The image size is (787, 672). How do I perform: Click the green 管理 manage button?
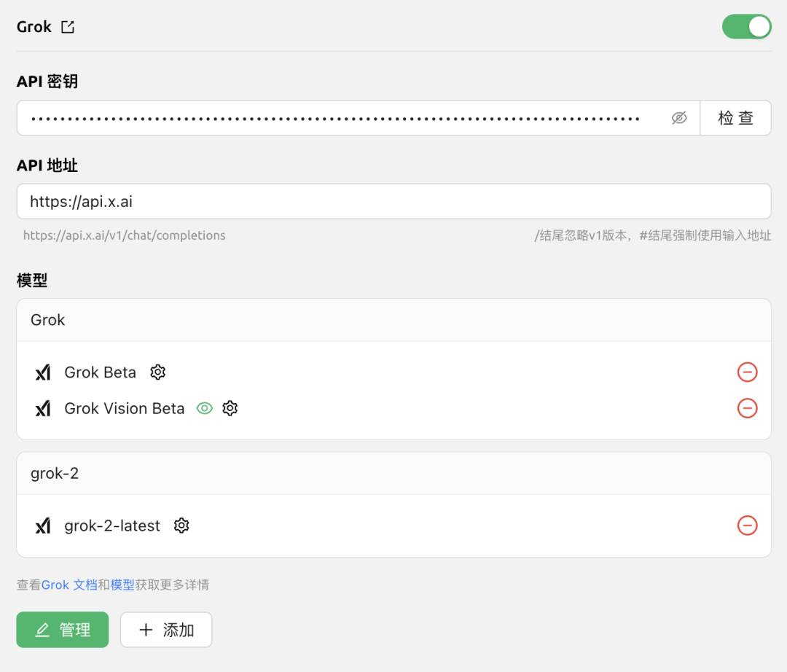[63, 630]
